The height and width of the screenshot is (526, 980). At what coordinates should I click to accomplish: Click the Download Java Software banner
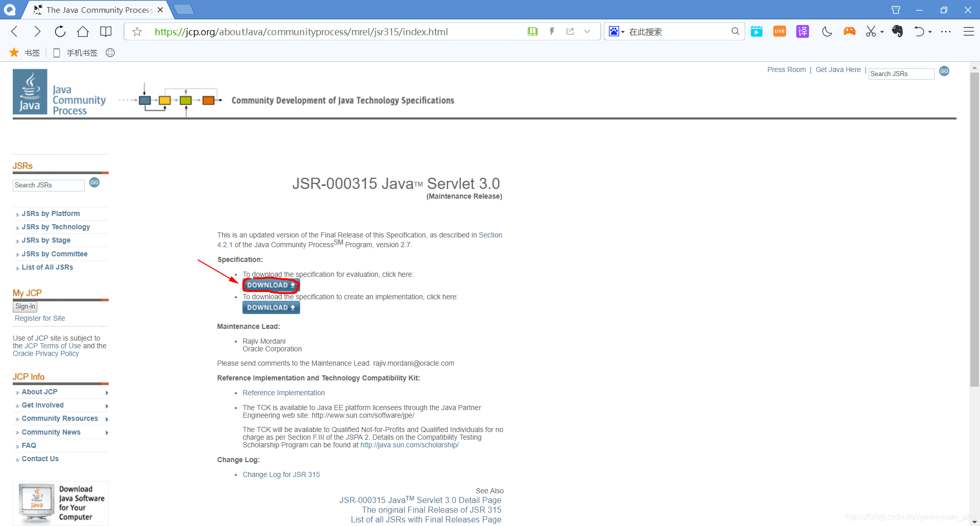(61, 503)
